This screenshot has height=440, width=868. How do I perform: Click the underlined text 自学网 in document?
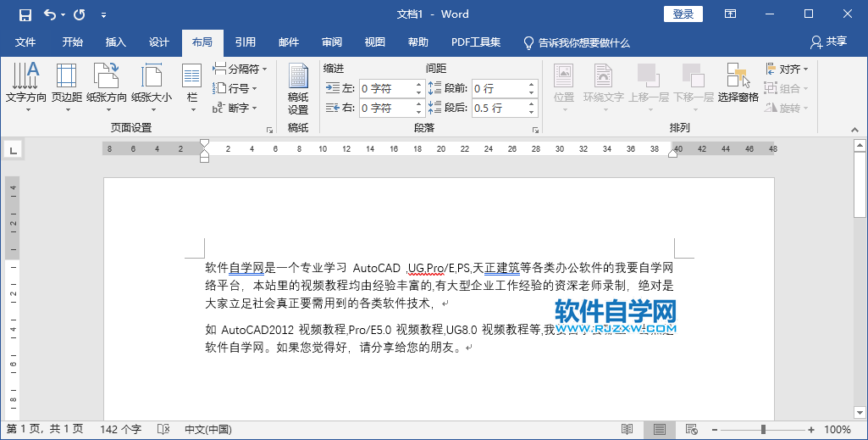246,268
